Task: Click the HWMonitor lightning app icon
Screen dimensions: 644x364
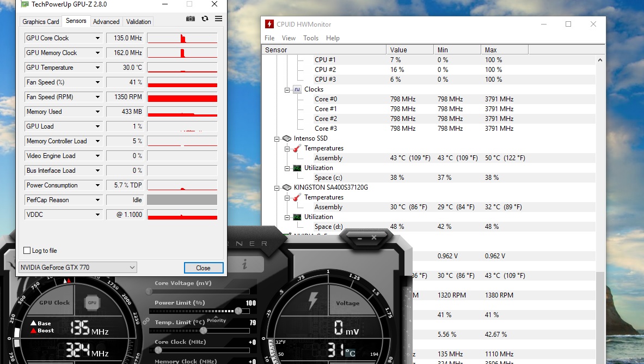Action: click(x=269, y=25)
